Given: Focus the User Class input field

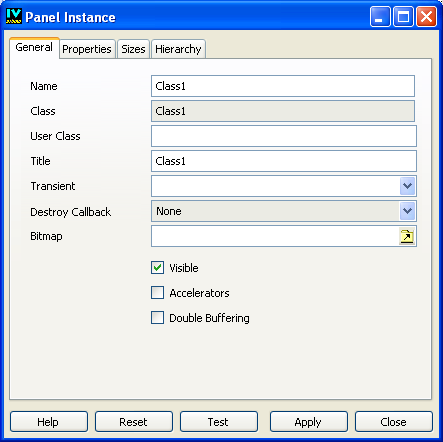Looking at the screenshot, I should [284, 136].
